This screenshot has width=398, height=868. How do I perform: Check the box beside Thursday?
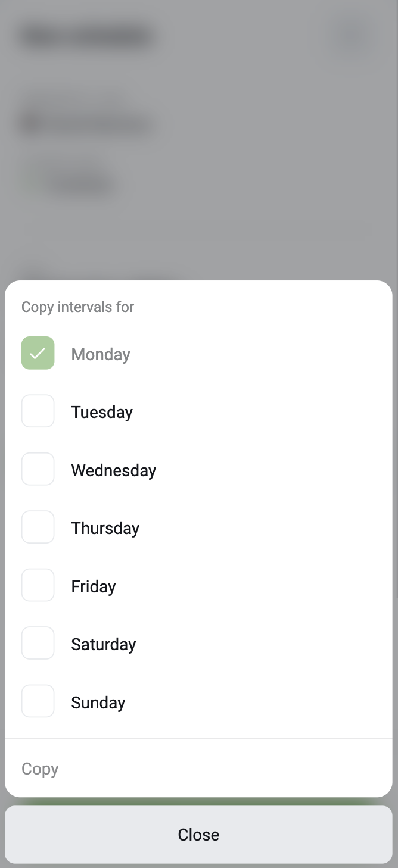click(38, 527)
